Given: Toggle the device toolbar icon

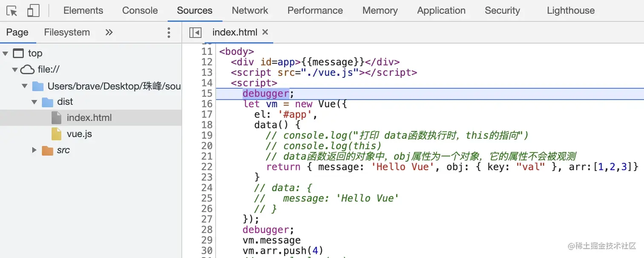Looking at the screenshot, I should tap(33, 11).
